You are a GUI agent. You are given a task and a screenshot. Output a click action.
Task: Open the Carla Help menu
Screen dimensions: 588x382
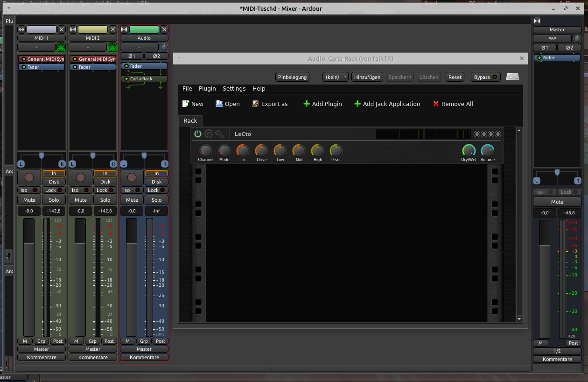click(x=259, y=89)
